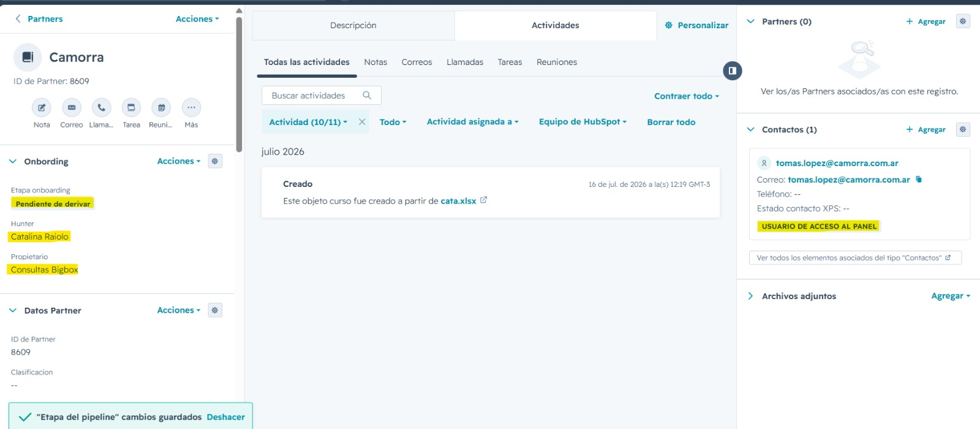
Task: Collapse the Datos Partner section chevron
Action: click(x=13, y=310)
